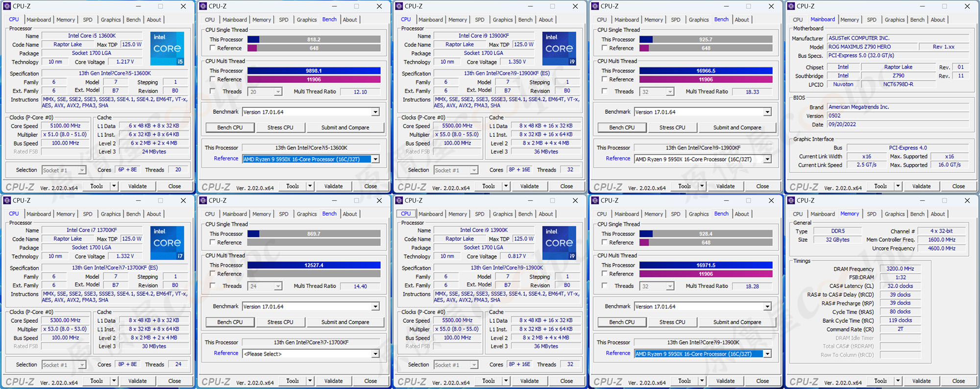Switch to Bench tab in ASUS Mainboard window
The image size is (980, 389).
click(917, 20)
